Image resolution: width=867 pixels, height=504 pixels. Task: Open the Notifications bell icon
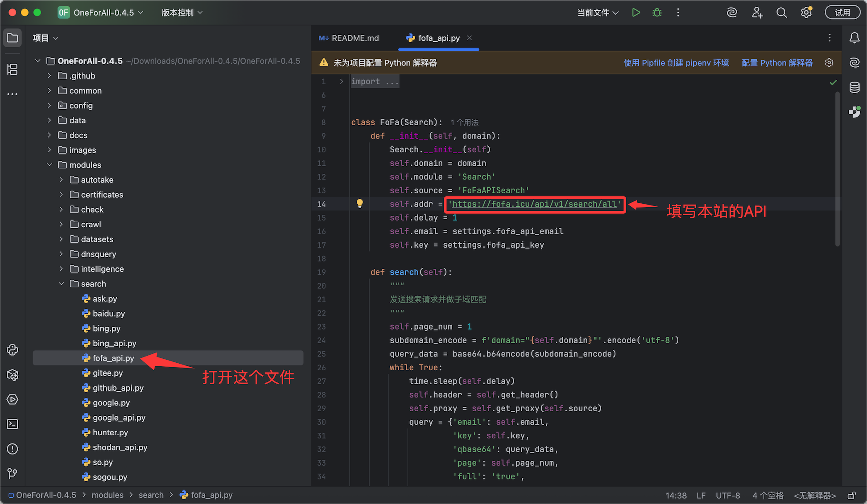point(854,38)
